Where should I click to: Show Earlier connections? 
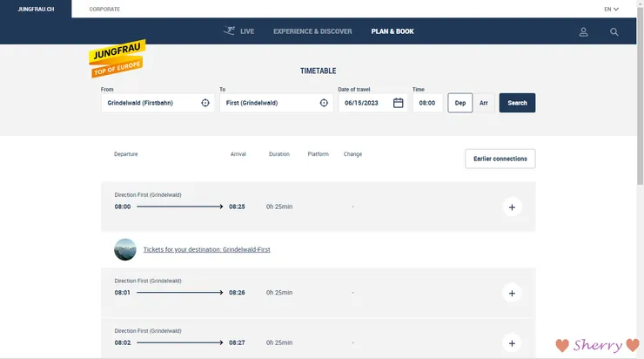click(x=500, y=159)
